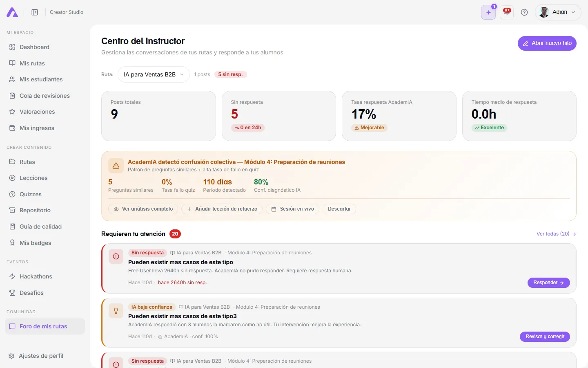588x368 pixels.
Task: Open Quizzes section
Action: (x=45, y=194)
